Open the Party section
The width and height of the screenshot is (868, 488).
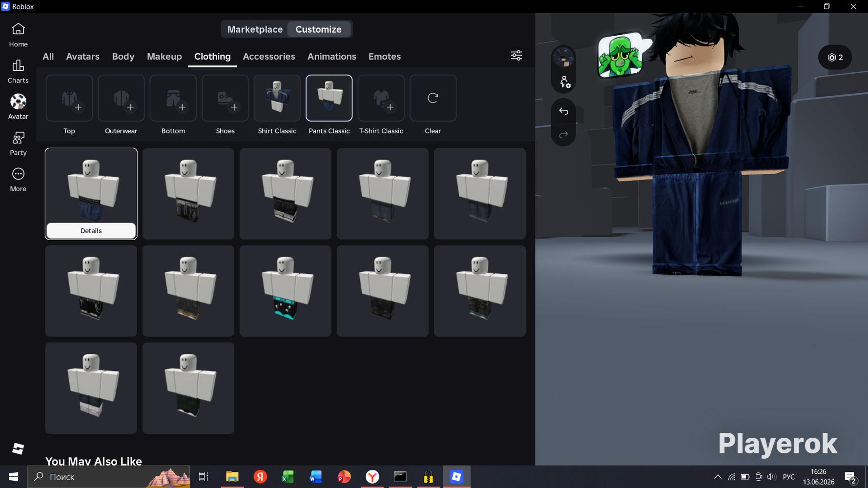[18, 143]
